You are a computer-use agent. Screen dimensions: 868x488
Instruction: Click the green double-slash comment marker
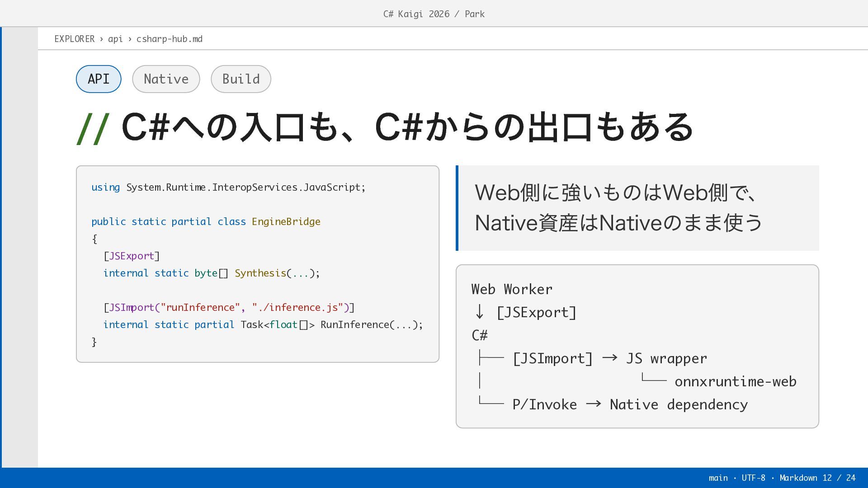point(93,128)
